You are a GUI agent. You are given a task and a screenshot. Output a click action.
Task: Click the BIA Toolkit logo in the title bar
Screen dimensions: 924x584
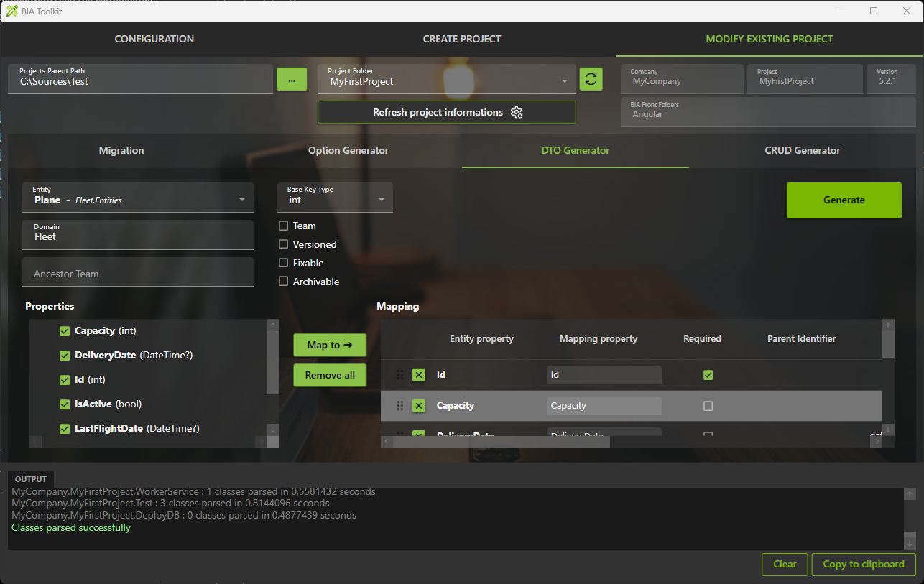[11, 11]
